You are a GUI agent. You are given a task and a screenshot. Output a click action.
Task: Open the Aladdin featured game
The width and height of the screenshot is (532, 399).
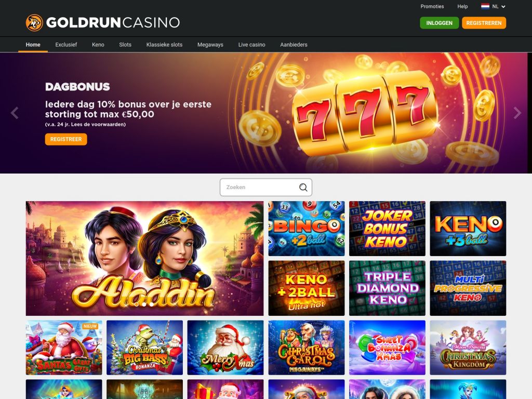pyautogui.click(x=144, y=258)
